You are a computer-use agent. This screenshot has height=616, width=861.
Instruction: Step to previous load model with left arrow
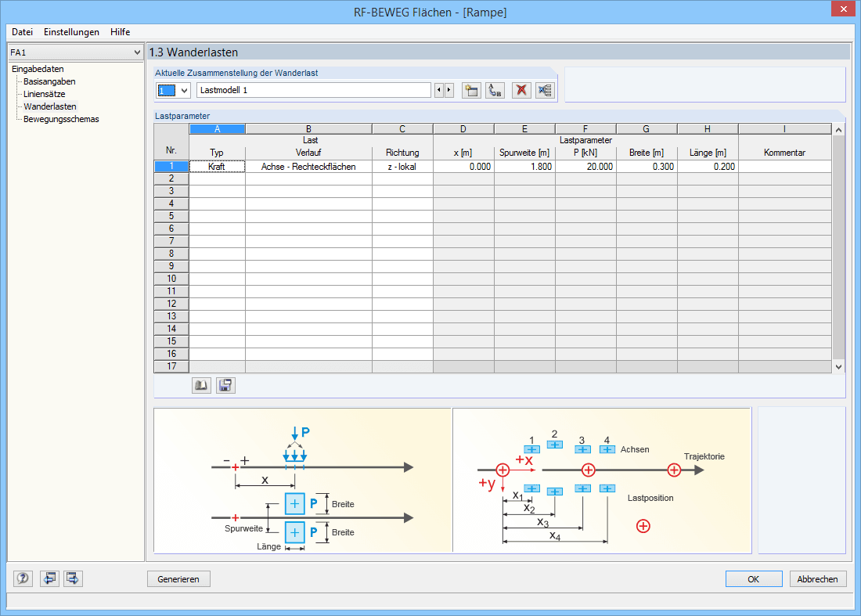point(439,90)
